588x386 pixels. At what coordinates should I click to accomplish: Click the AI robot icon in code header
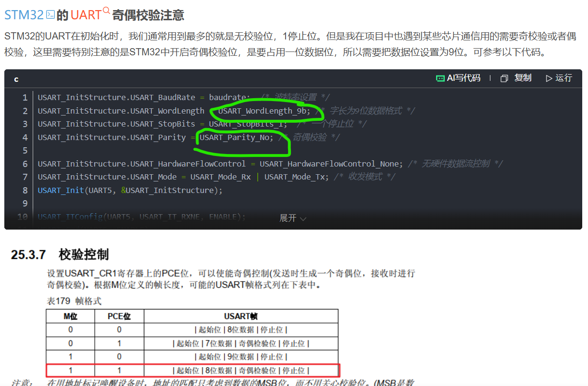pos(440,78)
